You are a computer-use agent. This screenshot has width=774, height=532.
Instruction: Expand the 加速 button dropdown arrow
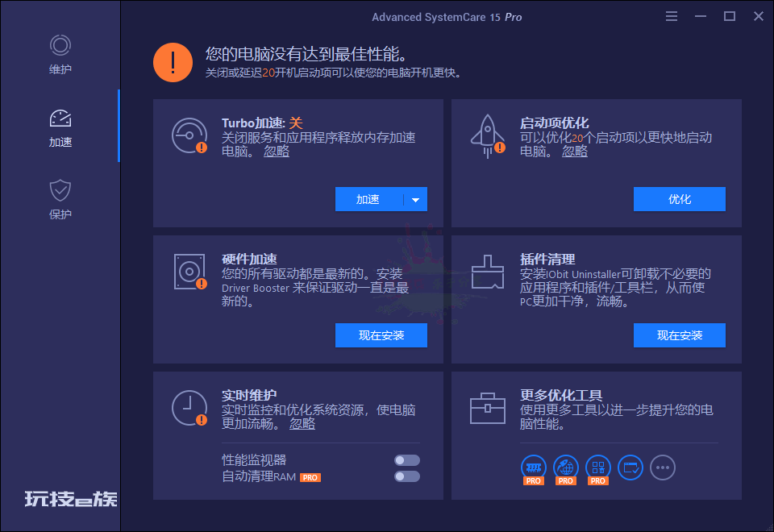point(416,199)
